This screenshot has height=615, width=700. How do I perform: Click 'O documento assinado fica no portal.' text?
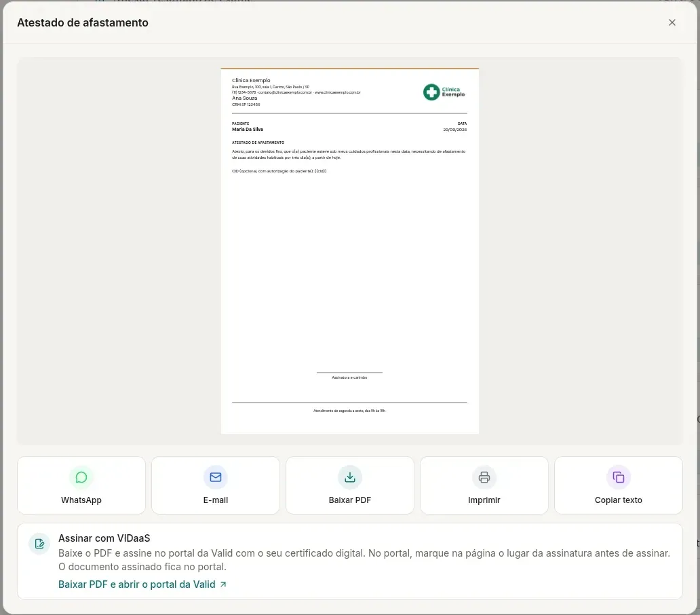pos(142,567)
